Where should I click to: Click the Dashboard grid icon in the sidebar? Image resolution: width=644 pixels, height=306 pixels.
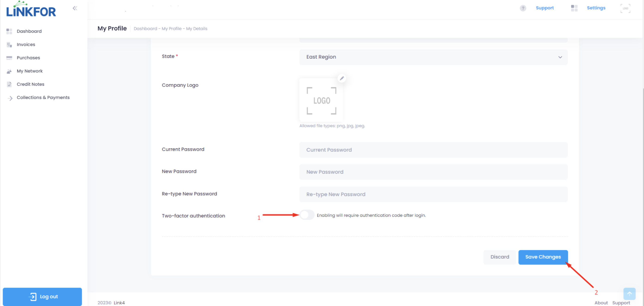(9, 31)
